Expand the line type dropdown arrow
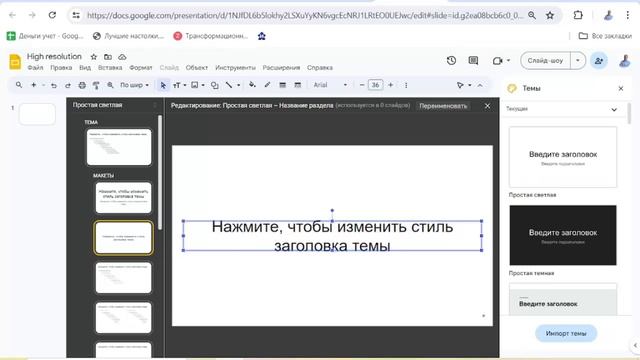This screenshot has height=360, width=640. (238, 85)
